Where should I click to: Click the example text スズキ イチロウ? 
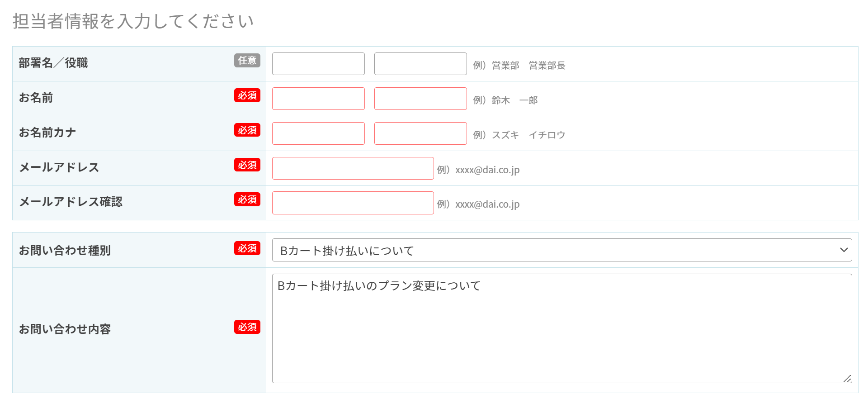(528, 135)
